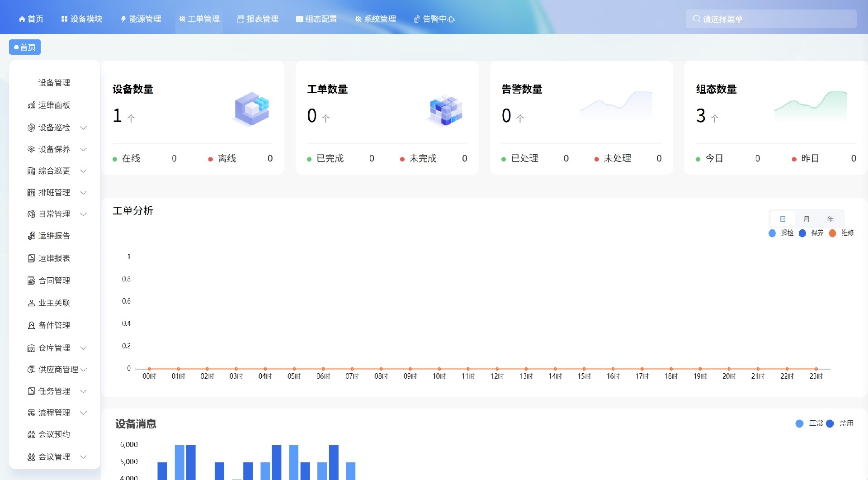Screen dimensions: 868x480
Task: Switch 工单分析 chart to 月 view
Action: 807,219
